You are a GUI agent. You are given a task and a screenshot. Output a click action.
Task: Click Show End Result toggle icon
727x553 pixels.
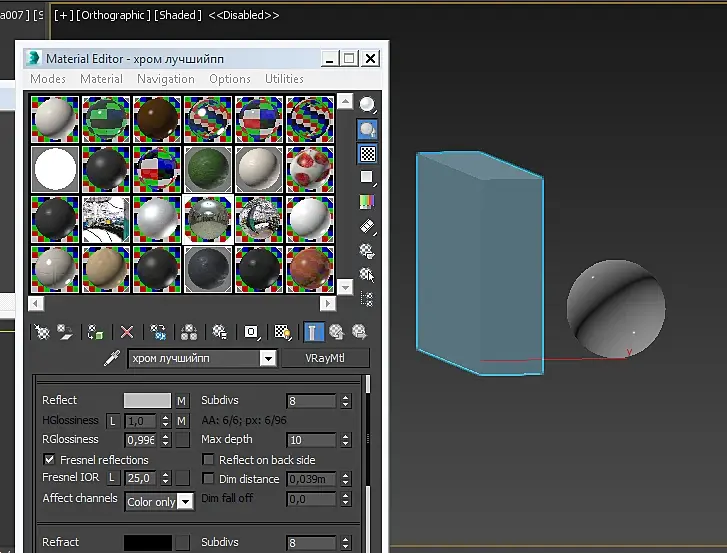(x=313, y=332)
